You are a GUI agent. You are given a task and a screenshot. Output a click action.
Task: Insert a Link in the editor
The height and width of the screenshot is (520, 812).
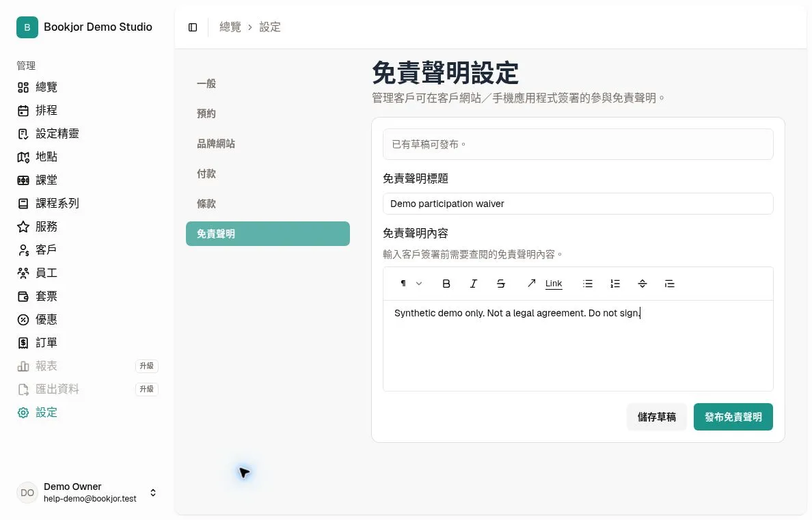point(545,284)
